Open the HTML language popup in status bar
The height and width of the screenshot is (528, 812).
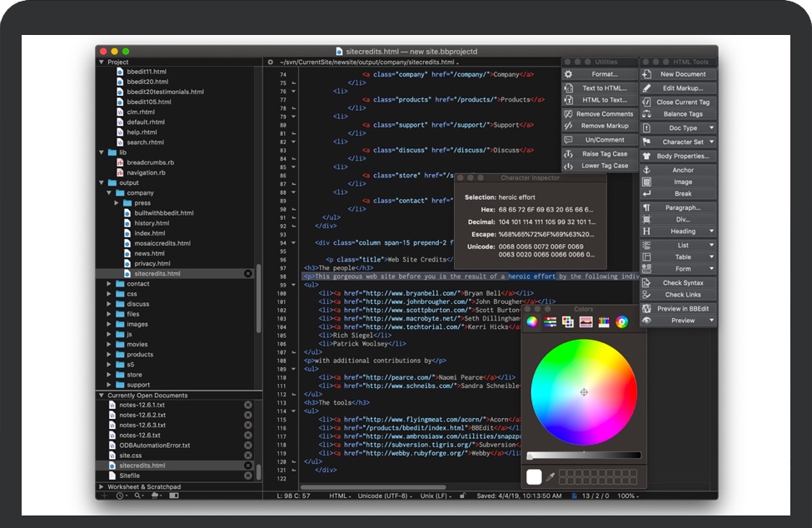pyautogui.click(x=340, y=496)
